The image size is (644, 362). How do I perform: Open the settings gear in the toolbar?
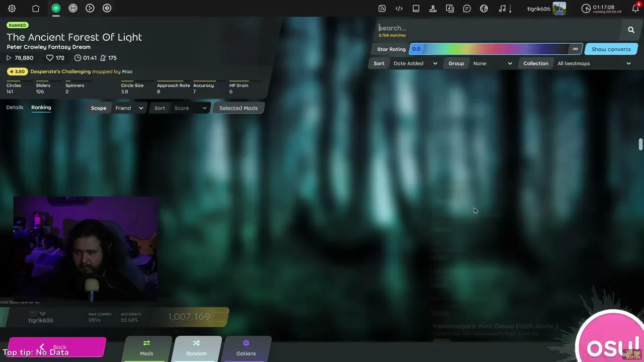click(x=12, y=9)
